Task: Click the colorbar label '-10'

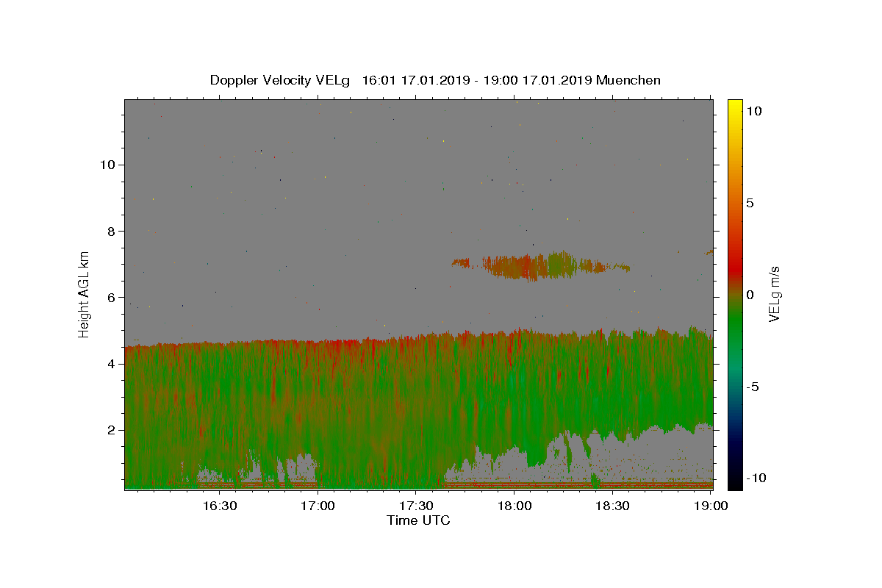Action: pos(756,478)
